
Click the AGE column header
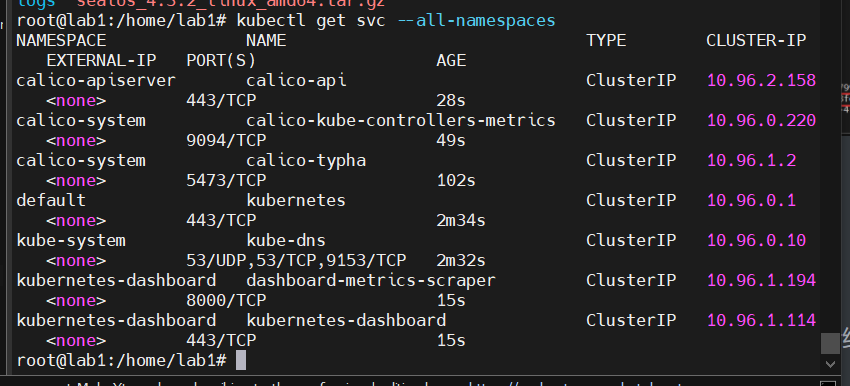[x=451, y=60]
